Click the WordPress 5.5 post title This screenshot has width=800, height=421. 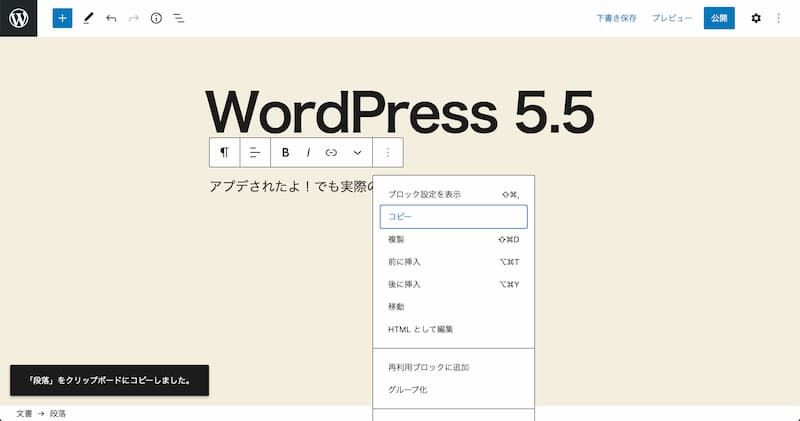click(400, 111)
